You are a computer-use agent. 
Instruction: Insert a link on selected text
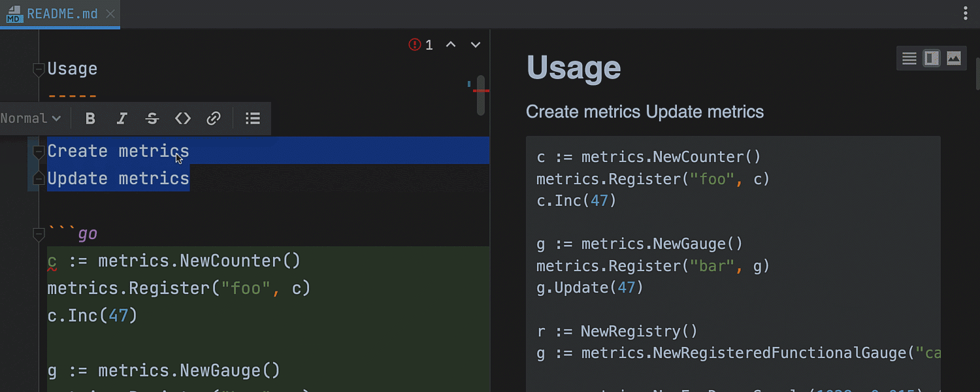214,118
